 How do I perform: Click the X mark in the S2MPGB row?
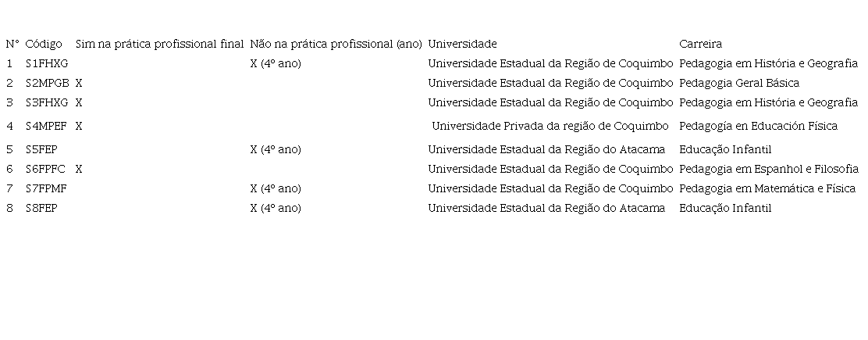(79, 83)
